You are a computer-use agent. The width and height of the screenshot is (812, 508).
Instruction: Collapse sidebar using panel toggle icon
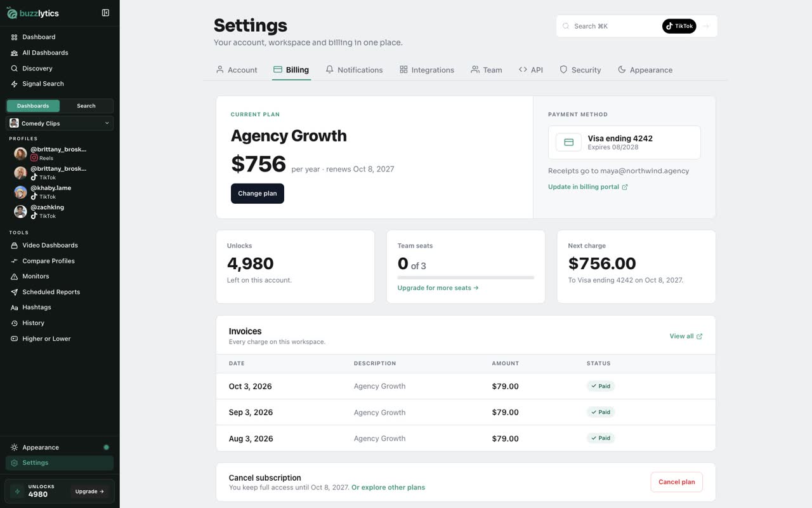point(105,13)
